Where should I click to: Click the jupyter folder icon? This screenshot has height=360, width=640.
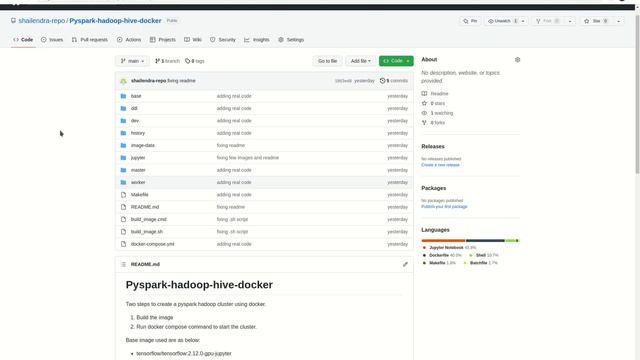123,158
